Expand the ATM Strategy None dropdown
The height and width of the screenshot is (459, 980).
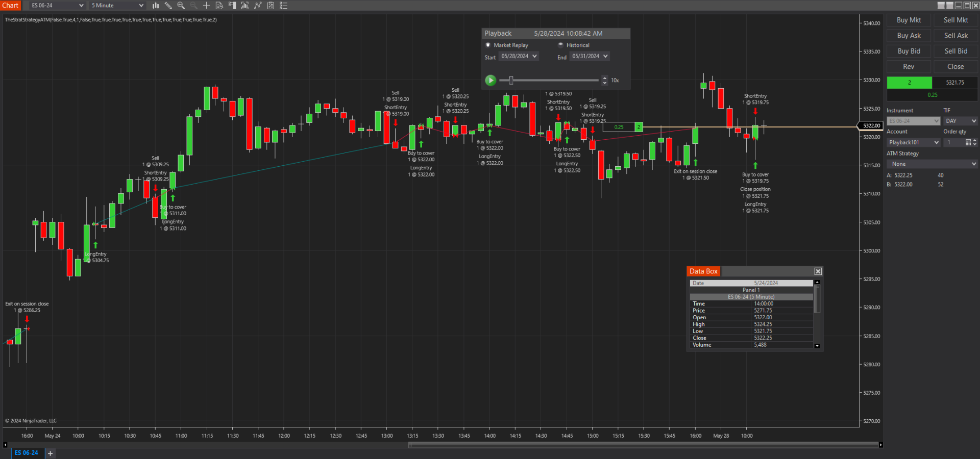point(932,164)
